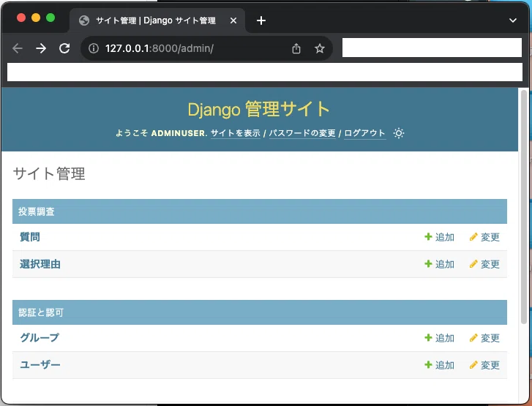This screenshot has width=532, height=406.
Task: Click the vertical page scrollbar
Action: (x=523, y=207)
